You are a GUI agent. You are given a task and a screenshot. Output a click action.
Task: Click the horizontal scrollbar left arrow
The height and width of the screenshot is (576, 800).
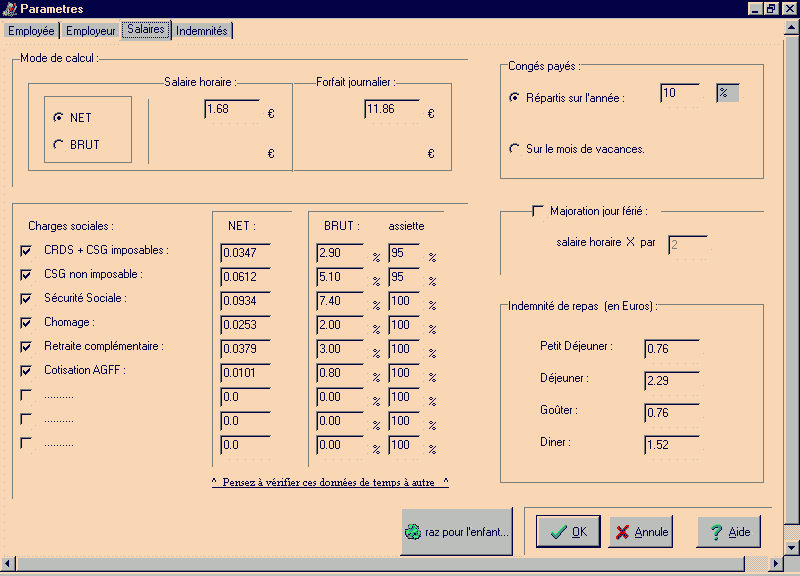[x=8, y=564]
